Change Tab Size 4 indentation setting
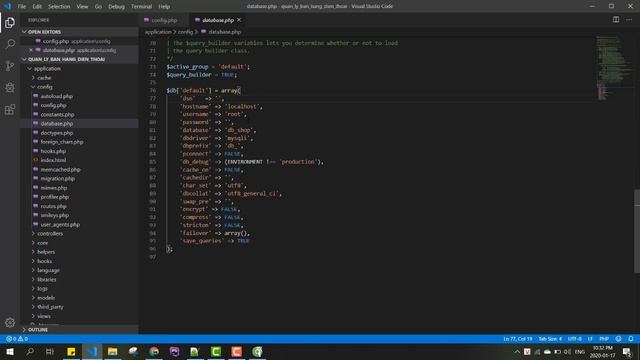Screen dimensions: 640x360 550,339
